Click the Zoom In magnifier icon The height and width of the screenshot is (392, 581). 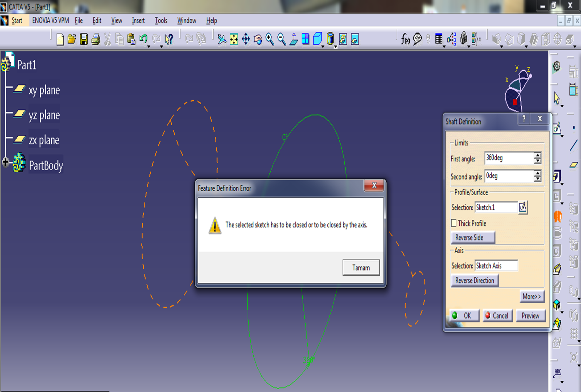click(x=270, y=39)
